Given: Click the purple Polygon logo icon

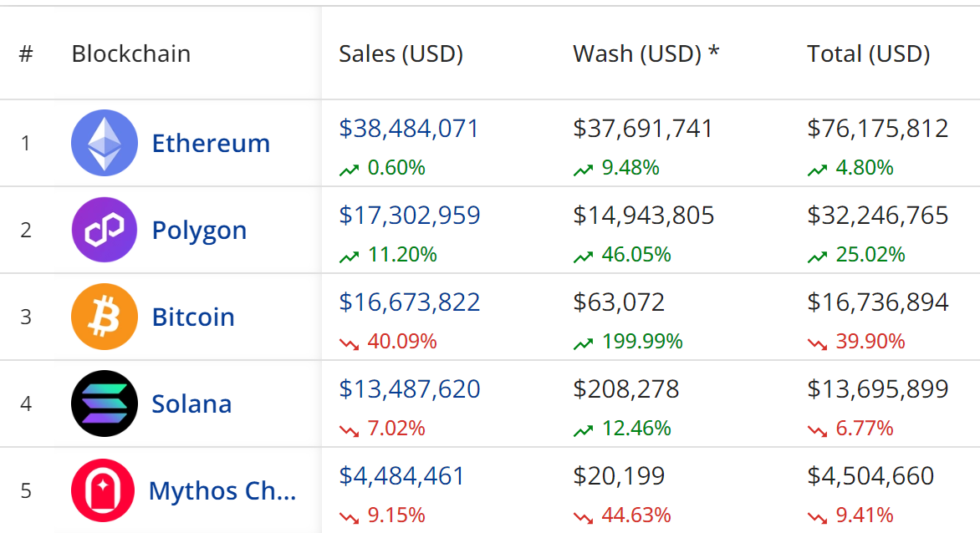Looking at the screenshot, I should pyautogui.click(x=105, y=230).
